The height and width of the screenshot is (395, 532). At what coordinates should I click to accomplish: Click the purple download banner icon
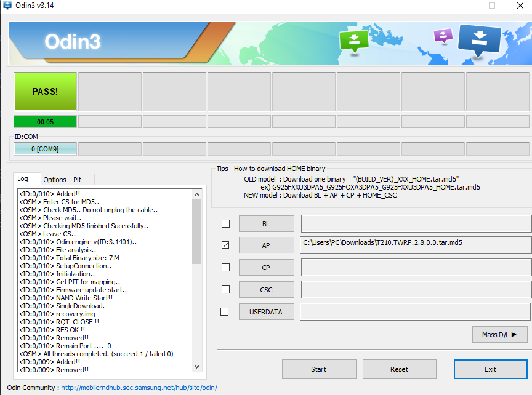coord(443,36)
